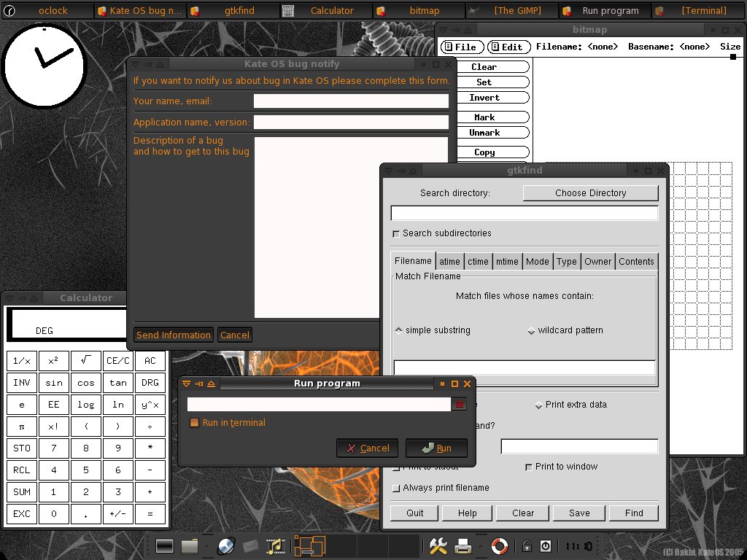747x560 pixels.
Task: Launch the multimedia music-note icon
Action: [x=275, y=545]
